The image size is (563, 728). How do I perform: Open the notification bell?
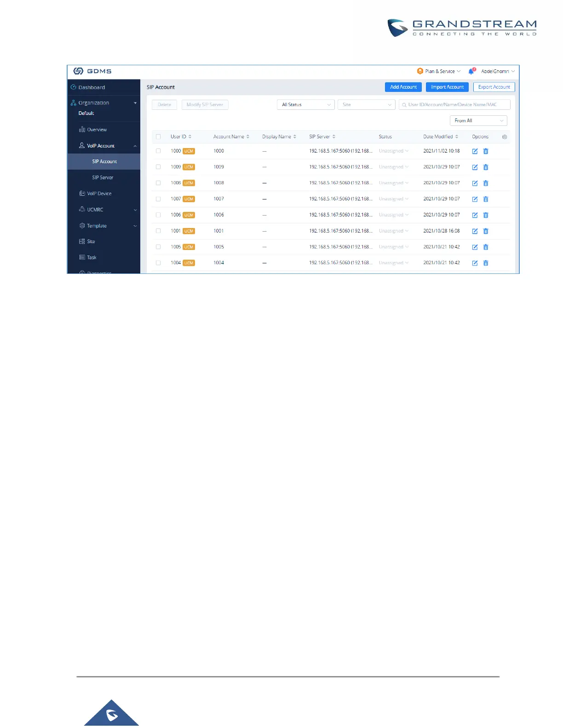point(471,71)
